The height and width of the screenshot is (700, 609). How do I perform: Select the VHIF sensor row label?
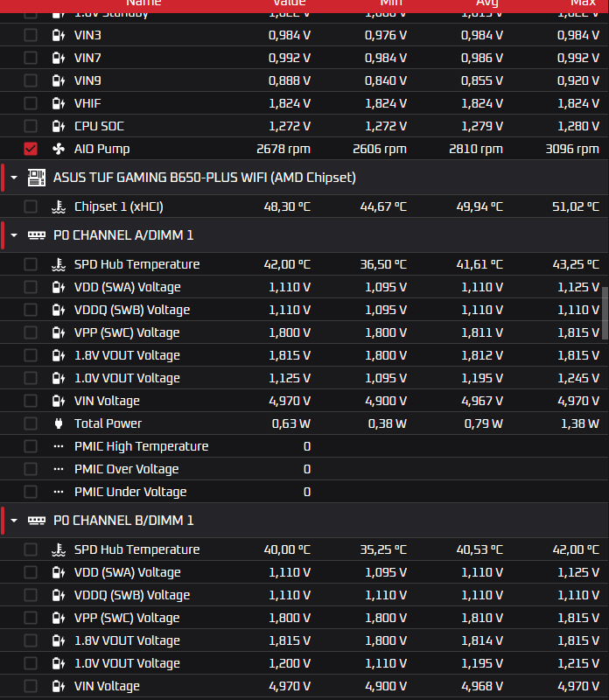87,103
